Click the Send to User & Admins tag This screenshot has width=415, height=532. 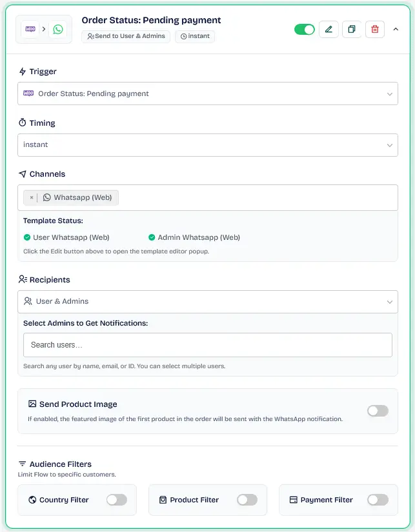pos(126,36)
